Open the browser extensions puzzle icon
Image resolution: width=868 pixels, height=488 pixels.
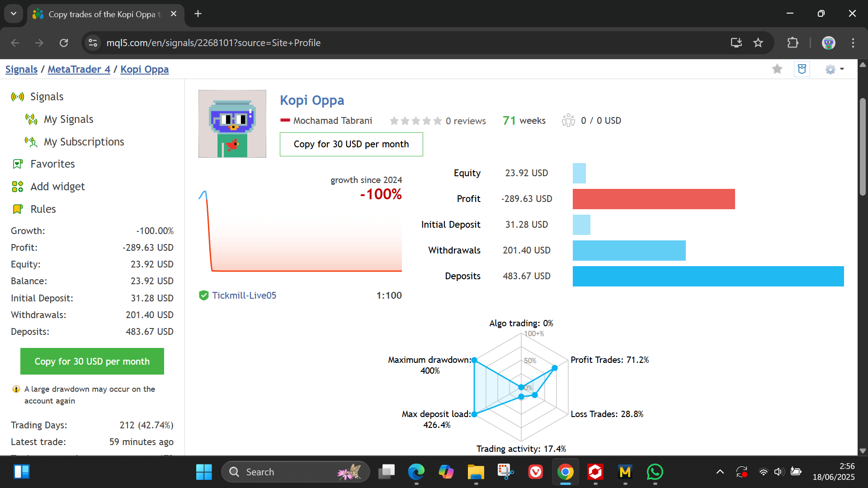coord(793,43)
